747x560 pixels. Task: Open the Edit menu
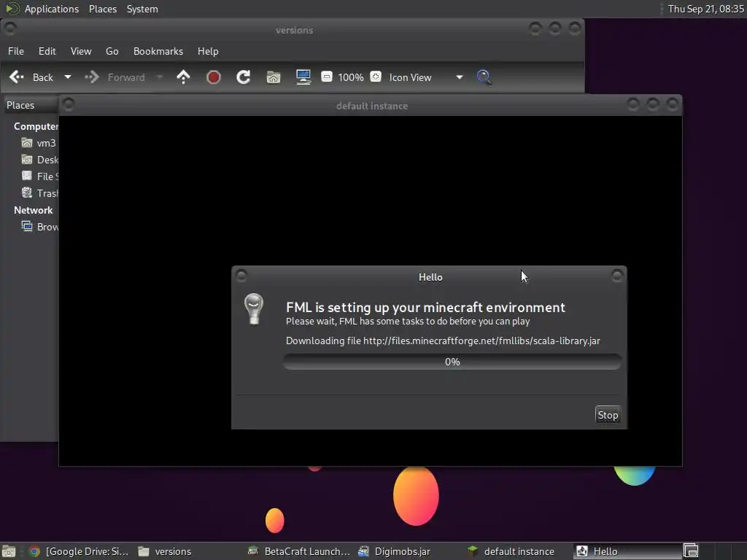pyautogui.click(x=47, y=51)
